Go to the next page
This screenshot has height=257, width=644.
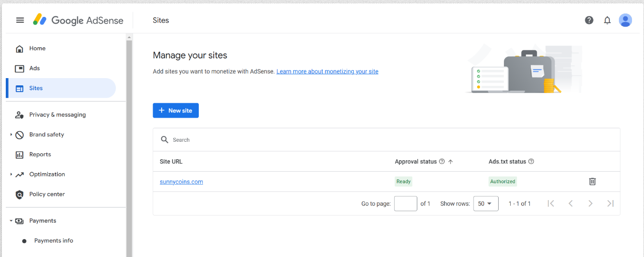tap(591, 203)
